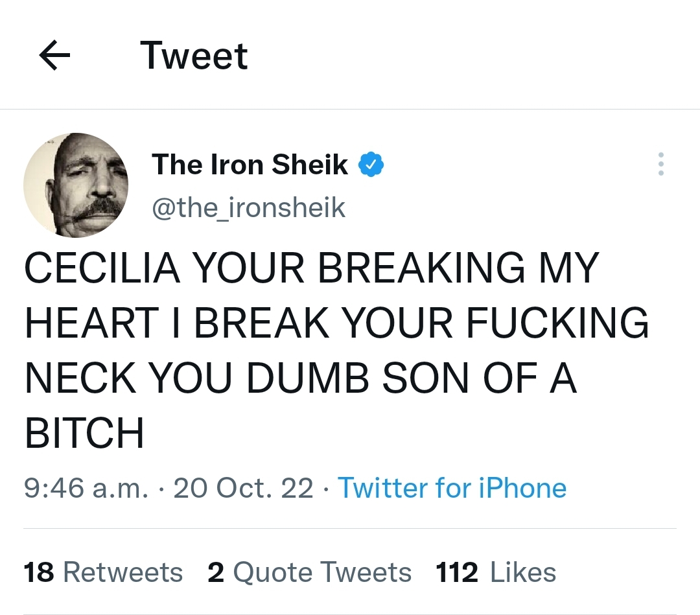Click the Tweet header title
The image size is (700, 615).
194,56
